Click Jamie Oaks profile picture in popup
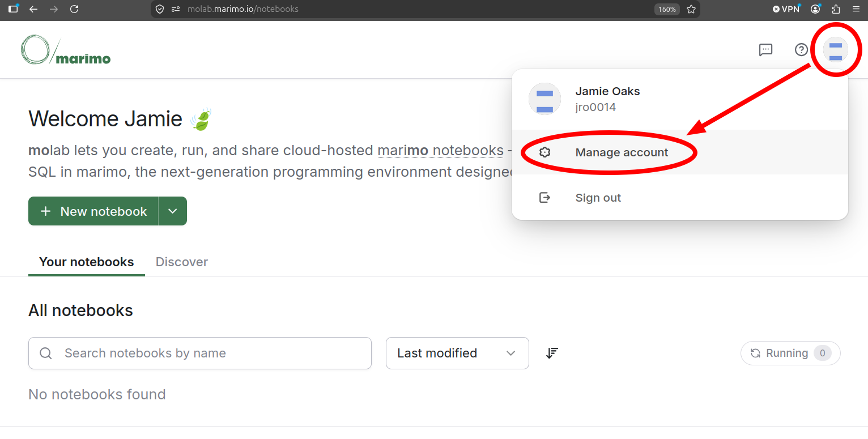 (544, 99)
